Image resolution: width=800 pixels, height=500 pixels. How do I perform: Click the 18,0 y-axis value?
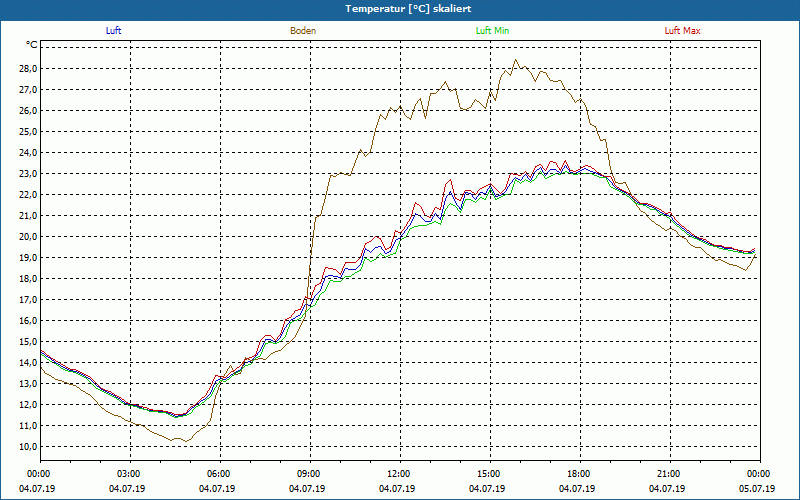click(x=29, y=279)
